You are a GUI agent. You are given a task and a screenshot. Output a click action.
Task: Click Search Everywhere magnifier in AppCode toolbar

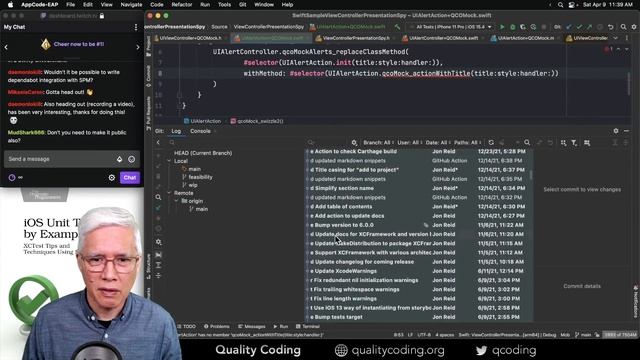pos(623,27)
